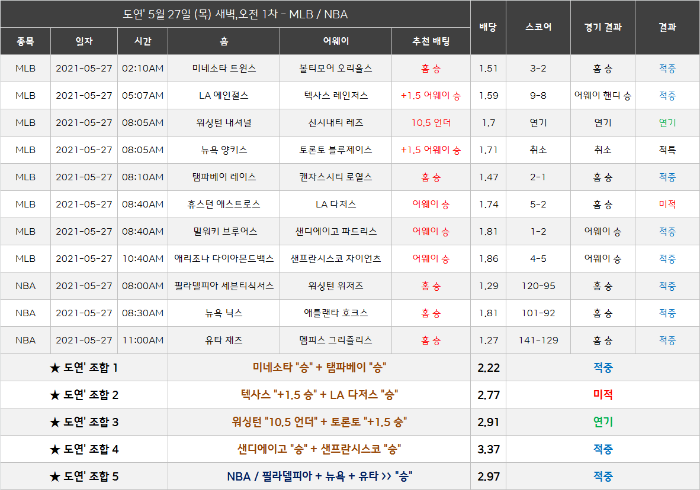Select the 추천 배팅 column header

431,42
